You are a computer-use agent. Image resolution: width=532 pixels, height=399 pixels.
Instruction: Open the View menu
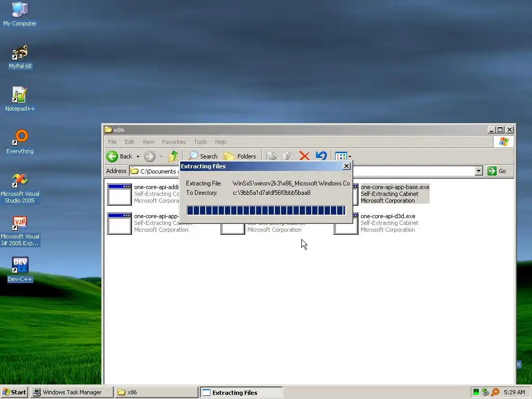[x=148, y=142]
